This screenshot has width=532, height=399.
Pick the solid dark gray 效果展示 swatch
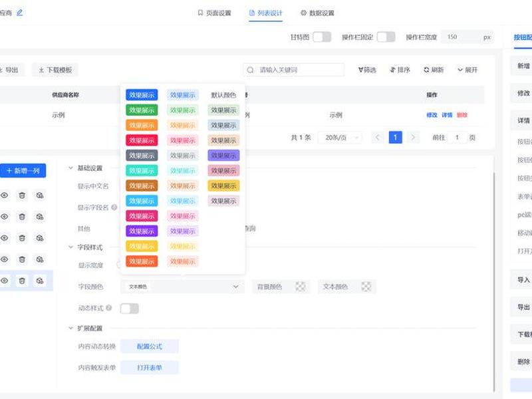tap(142, 156)
